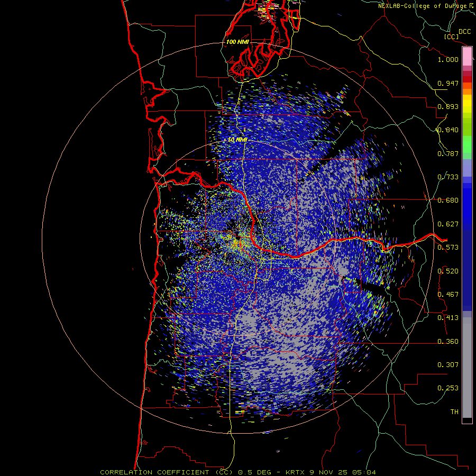Click the TH threshold label
The width and height of the screenshot is (476, 476).
click(x=454, y=412)
